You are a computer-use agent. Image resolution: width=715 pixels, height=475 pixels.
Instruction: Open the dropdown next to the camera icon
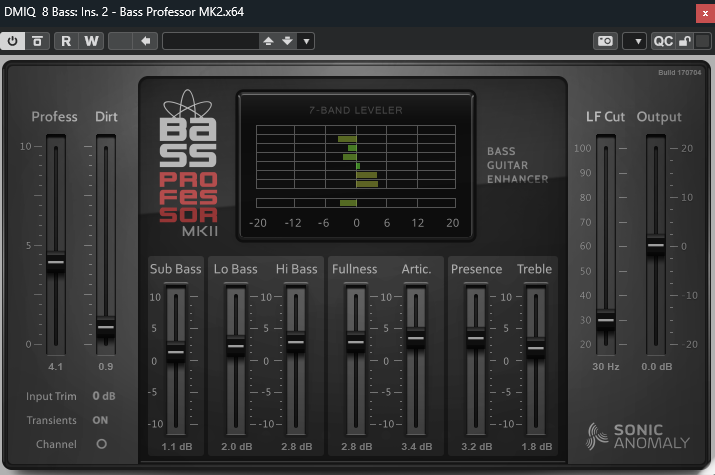pyautogui.click(x=634, y=41)
